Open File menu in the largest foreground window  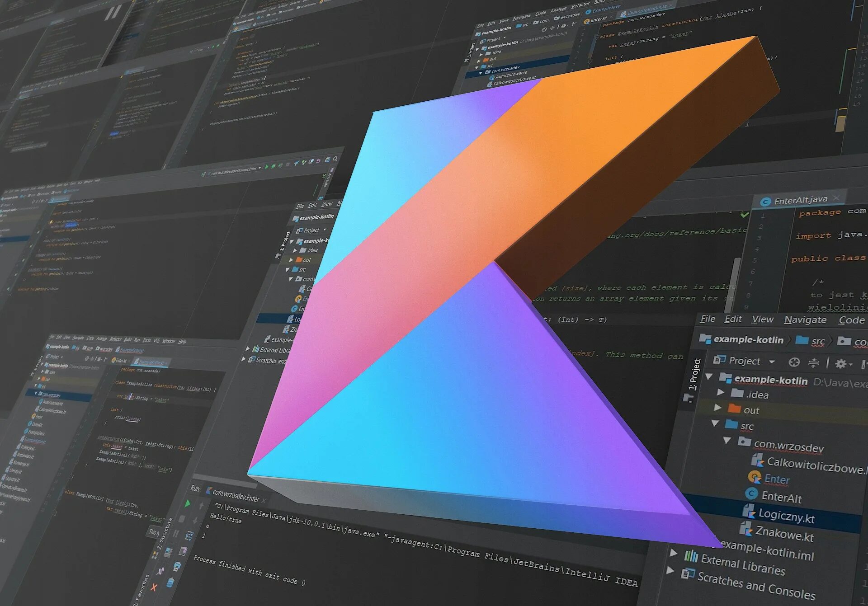click(708, 319)
